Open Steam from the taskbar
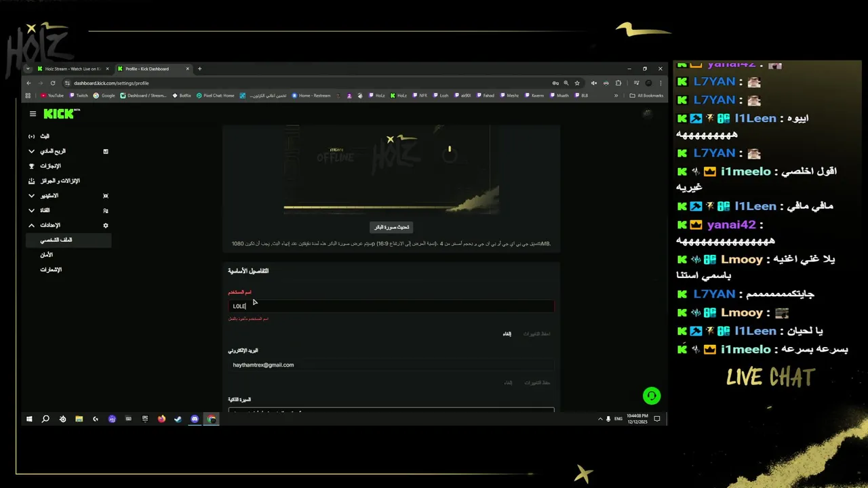This screenshot has width=868, height=488. [178, 419]
